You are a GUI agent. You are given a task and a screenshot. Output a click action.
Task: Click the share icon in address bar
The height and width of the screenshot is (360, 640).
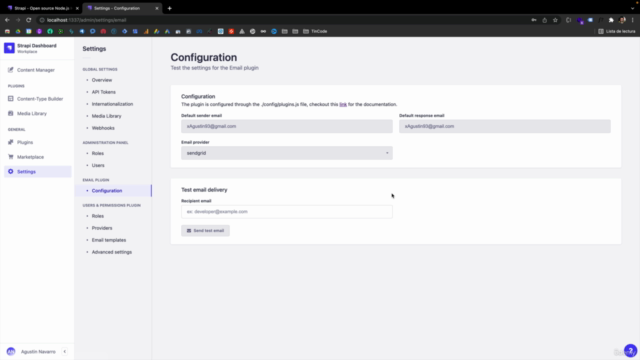(x=544, y=20)
